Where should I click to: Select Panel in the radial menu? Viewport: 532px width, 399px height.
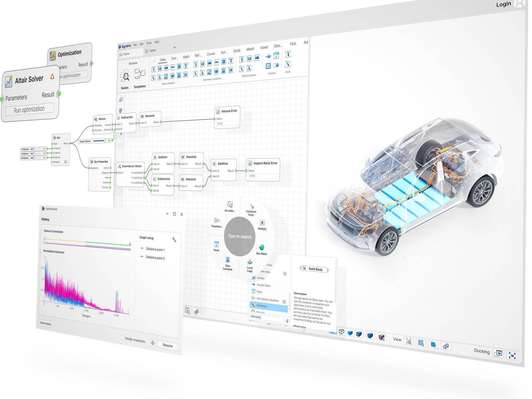(x=216, y=246)
